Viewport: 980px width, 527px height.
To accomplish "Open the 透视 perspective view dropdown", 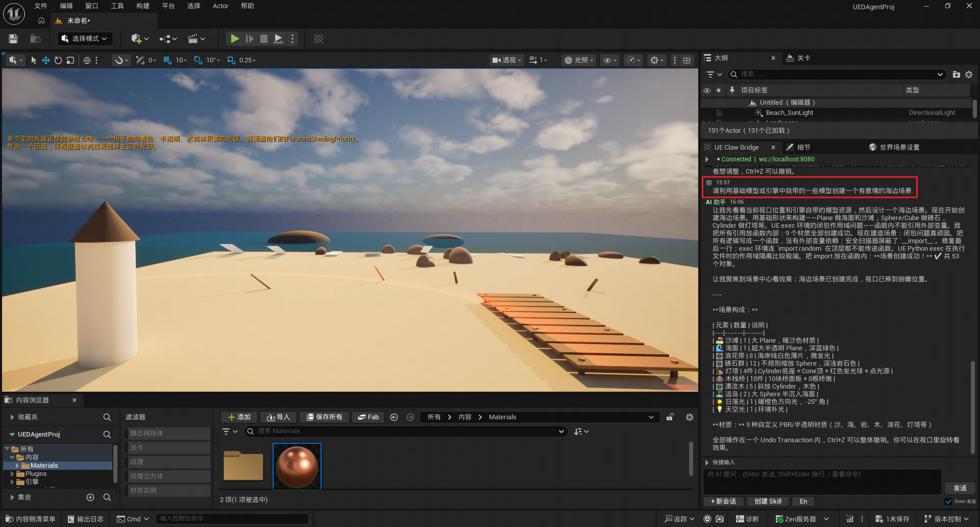I will 506,60.
